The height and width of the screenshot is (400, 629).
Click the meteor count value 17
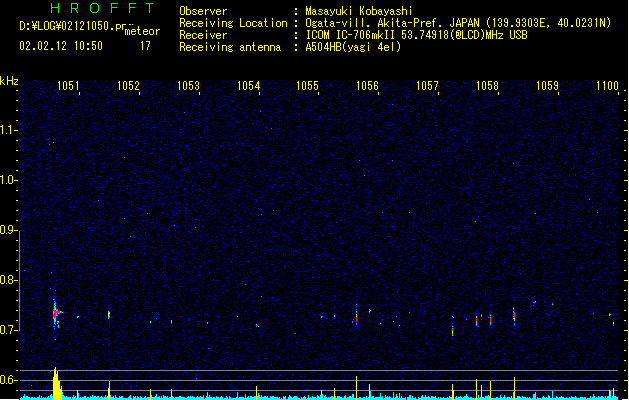coord(145,46)
